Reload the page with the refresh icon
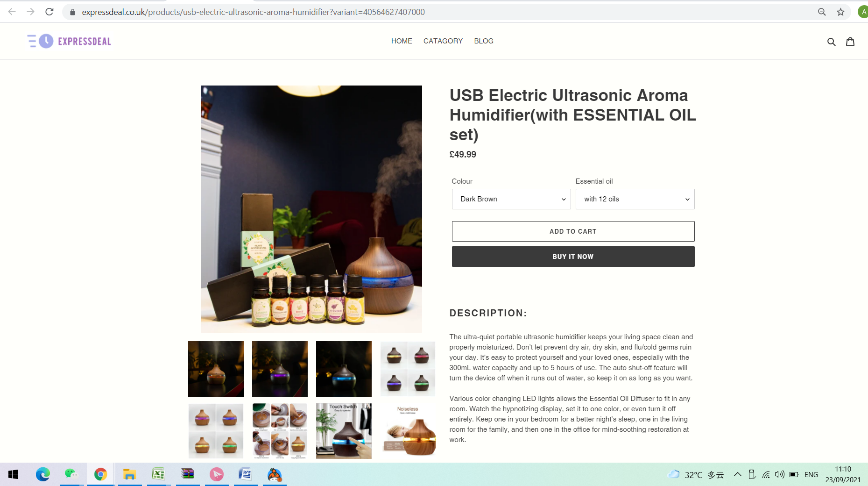The width and height of the screenshot is (868, 486). [49, 12]
